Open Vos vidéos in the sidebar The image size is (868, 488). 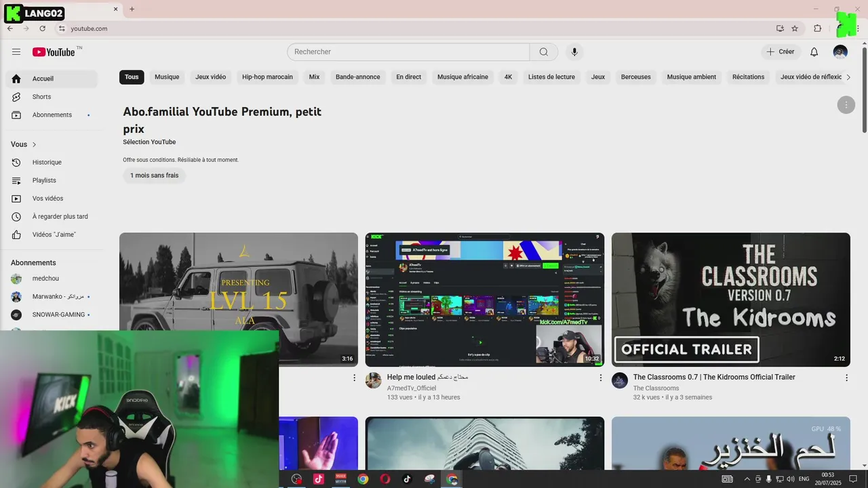pyautogui.click(x=52, y=199)
